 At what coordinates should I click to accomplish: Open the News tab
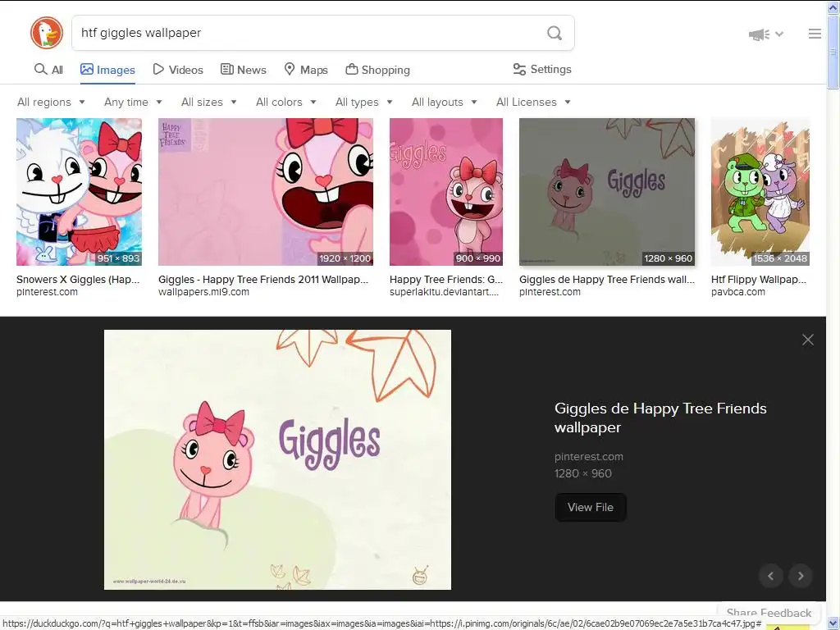point(243,70)
